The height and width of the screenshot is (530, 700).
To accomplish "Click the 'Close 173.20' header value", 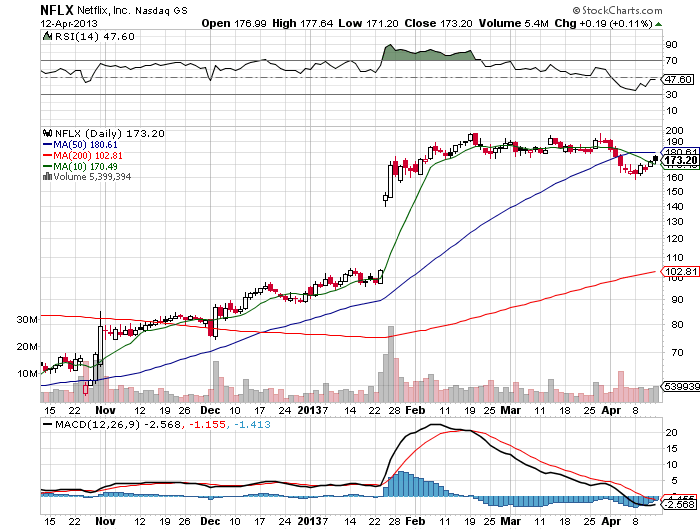I will 438,23.
